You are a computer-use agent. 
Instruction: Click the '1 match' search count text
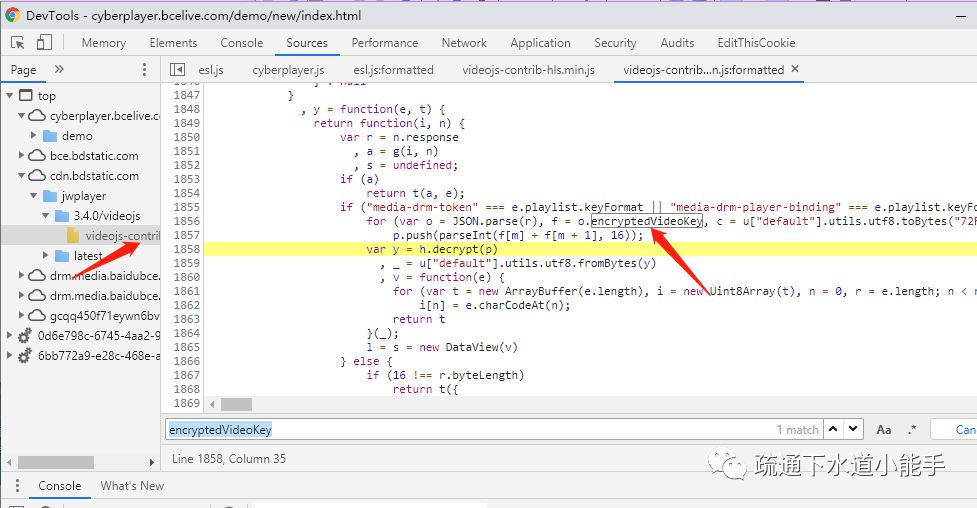798,429
